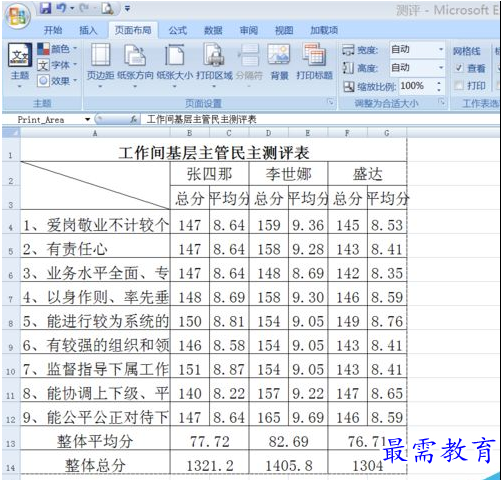Switch to the 插入 Insert tab
The width and height of the screenshot is (504, 482).
pyautogui.click(x=88, y=30)
